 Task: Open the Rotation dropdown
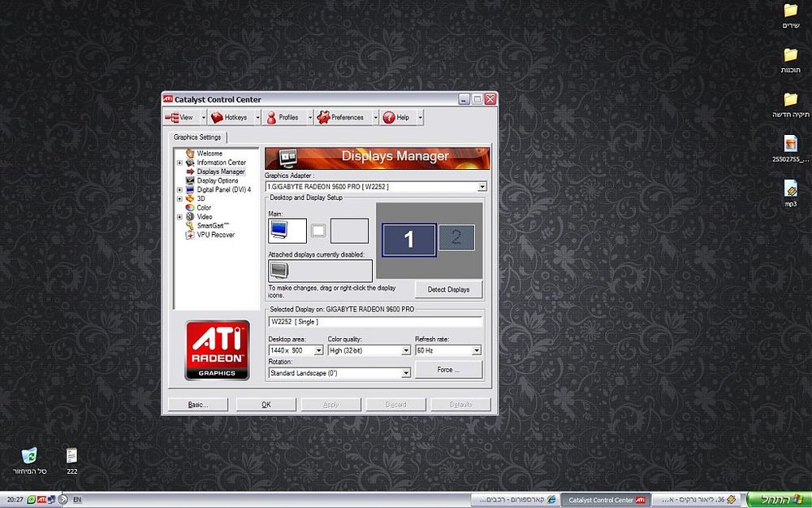point(406,373)
